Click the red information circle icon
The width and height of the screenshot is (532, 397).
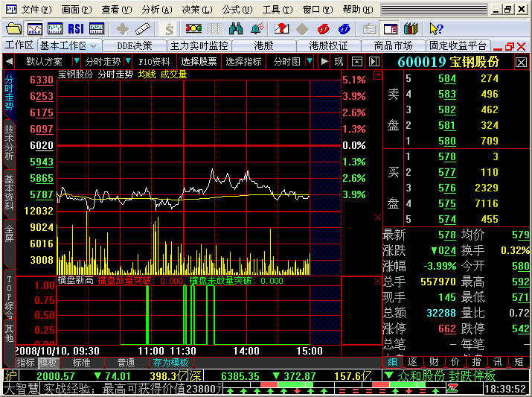[323, 29]
